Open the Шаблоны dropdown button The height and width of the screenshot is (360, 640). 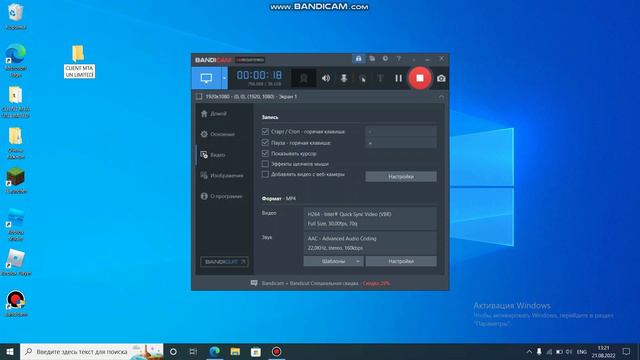333,261
